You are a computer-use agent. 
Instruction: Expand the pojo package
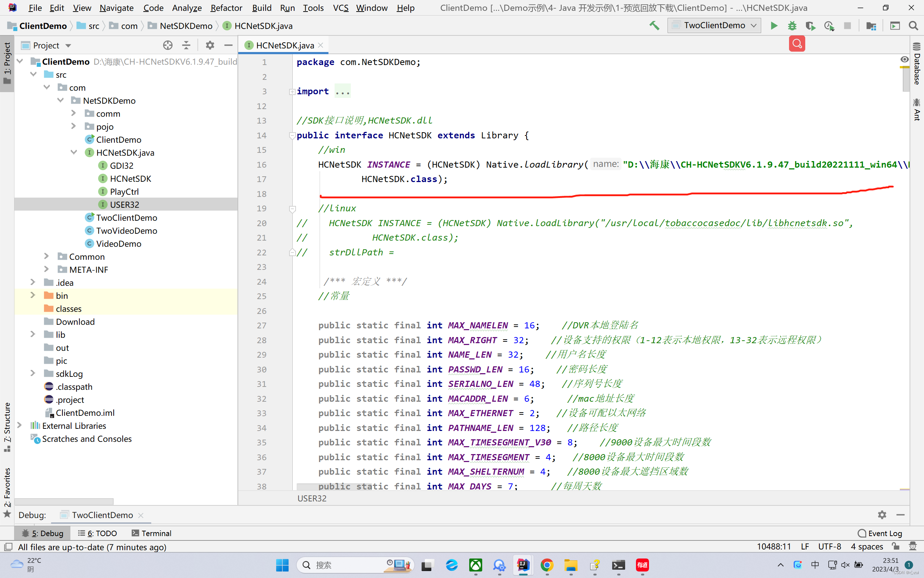click(74, 126)
